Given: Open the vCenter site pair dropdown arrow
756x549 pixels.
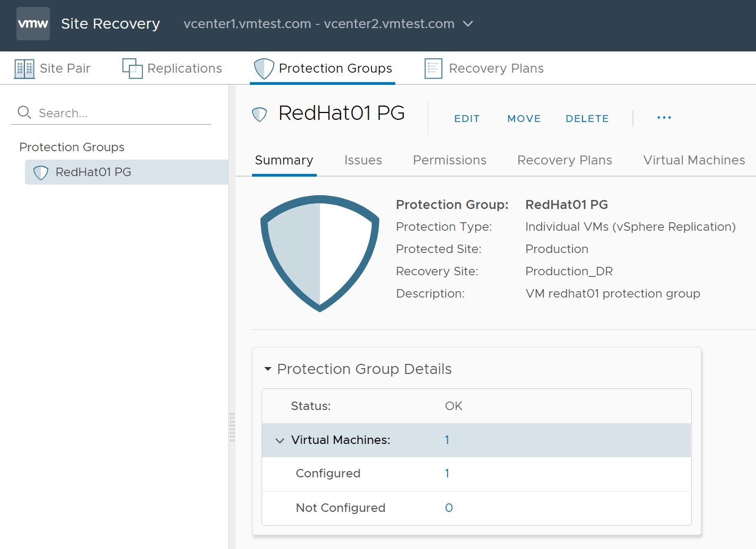Looking at the screenshot, I should (x=468, y=24).
